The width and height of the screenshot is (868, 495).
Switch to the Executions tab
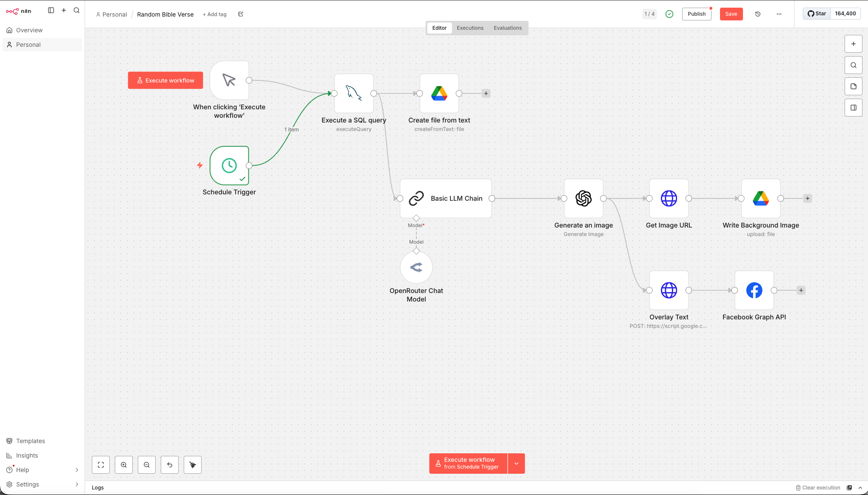470,28
